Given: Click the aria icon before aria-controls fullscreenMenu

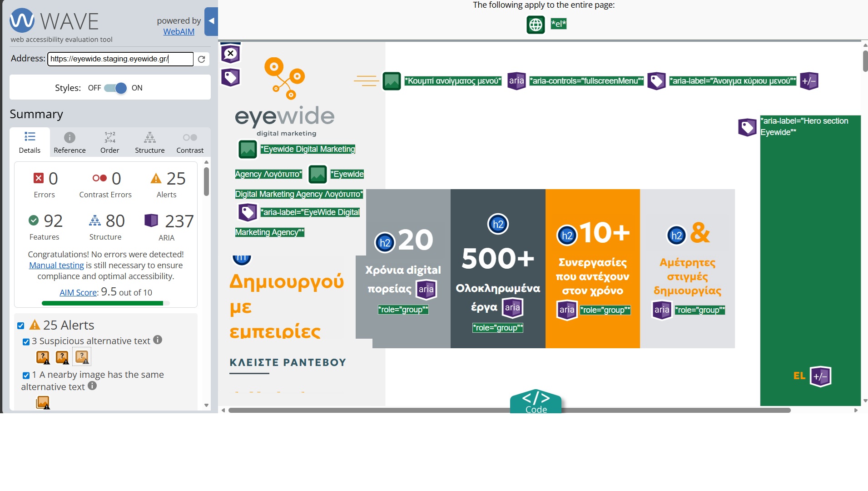Looking at the screenshot, I should coord(516,81).
